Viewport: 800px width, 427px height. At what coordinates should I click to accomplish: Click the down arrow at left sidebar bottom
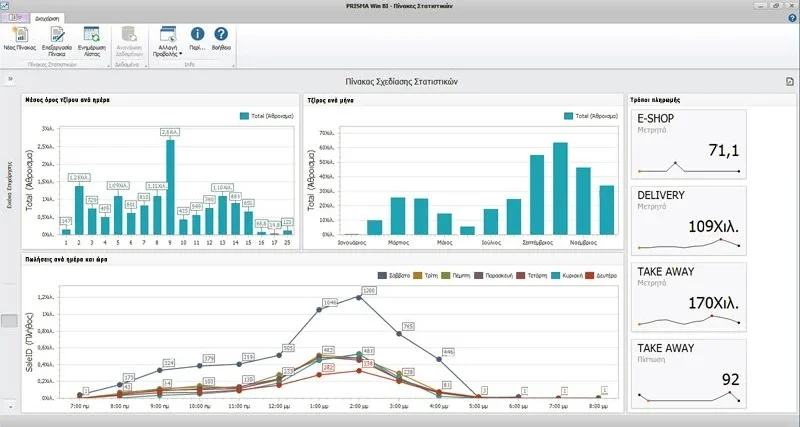10,408
